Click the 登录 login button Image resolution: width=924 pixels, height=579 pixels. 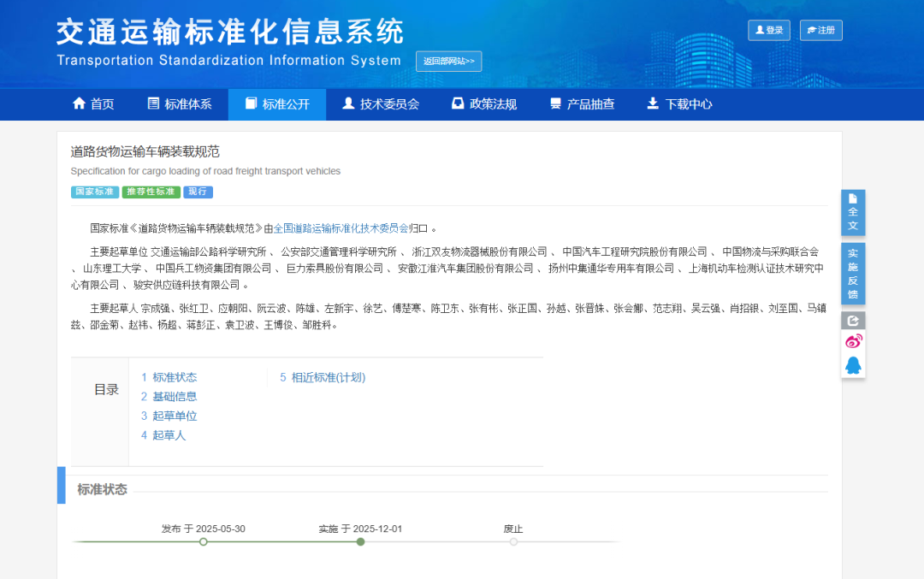click(x=769, y=30)
